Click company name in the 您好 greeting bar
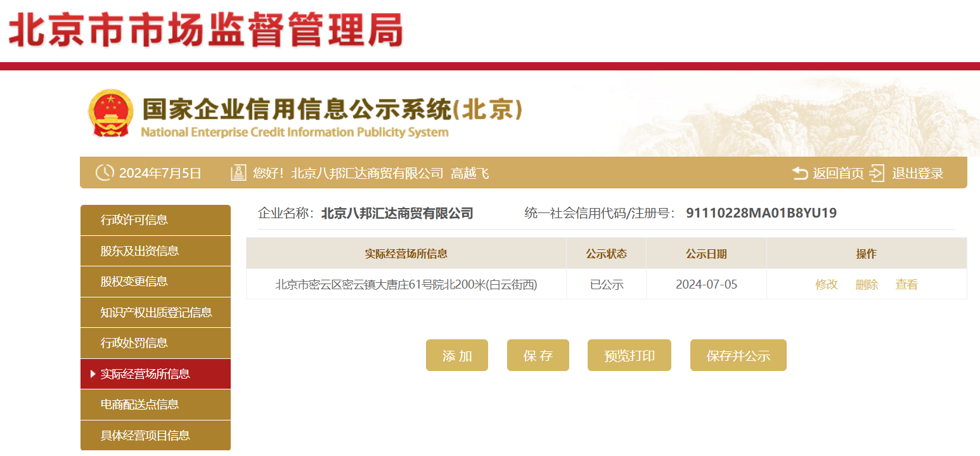This screenshot has width=980, height=456. 367,173
